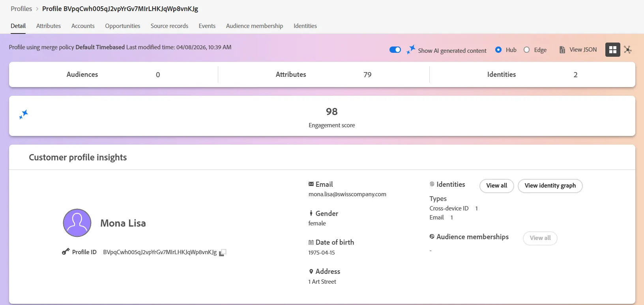The height and width of the screenshot is (305, 644).
Task: Click the engagement score value 98
Action: pyautogui.click(x=332, y=112)
